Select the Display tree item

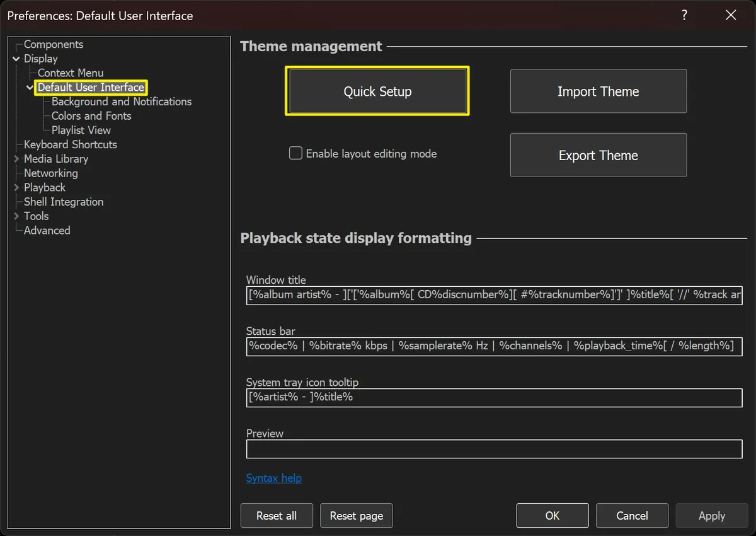click(x=41, y=59)
